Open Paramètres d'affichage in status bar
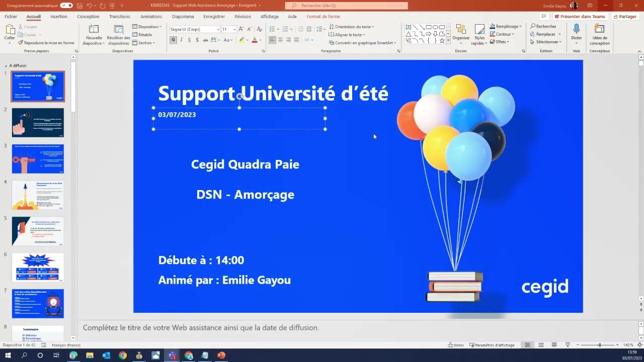Image resolution: width=644 pixels, height=362 pixels. click(x=492, y=345)
